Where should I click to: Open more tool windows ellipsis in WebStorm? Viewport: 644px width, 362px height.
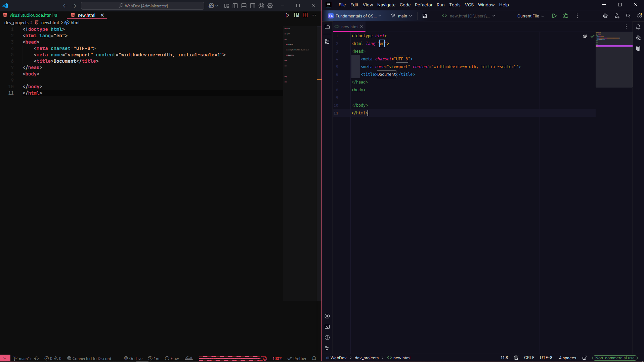tap(327, 52)
